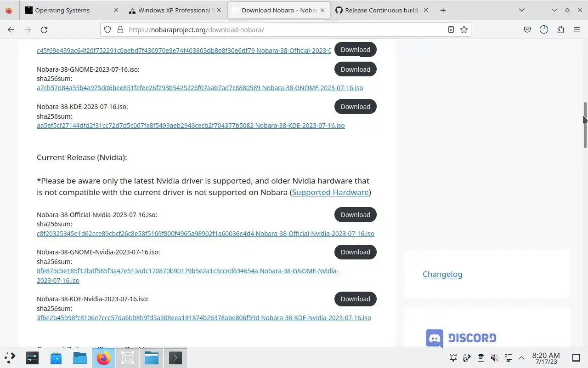Open the Firefox account icon
The width and height of the screenshot is (588, 368).
pyautogui.click(x=544, y=29)
